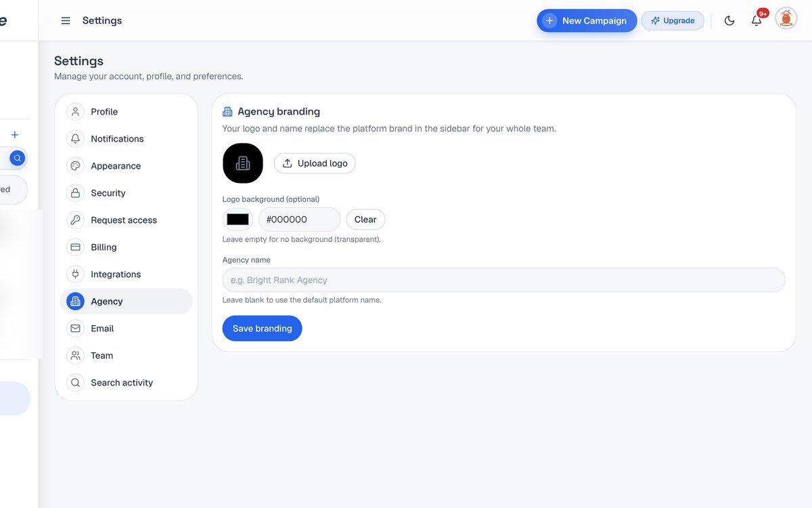Image resolution: width=812 pixels, height=508 pixels.
Task: Open user avatar menu
Action: (786, 19)
